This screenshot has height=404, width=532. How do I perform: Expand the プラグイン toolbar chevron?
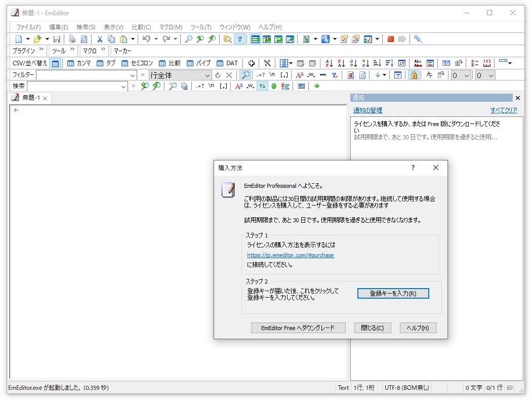[41, 50]
